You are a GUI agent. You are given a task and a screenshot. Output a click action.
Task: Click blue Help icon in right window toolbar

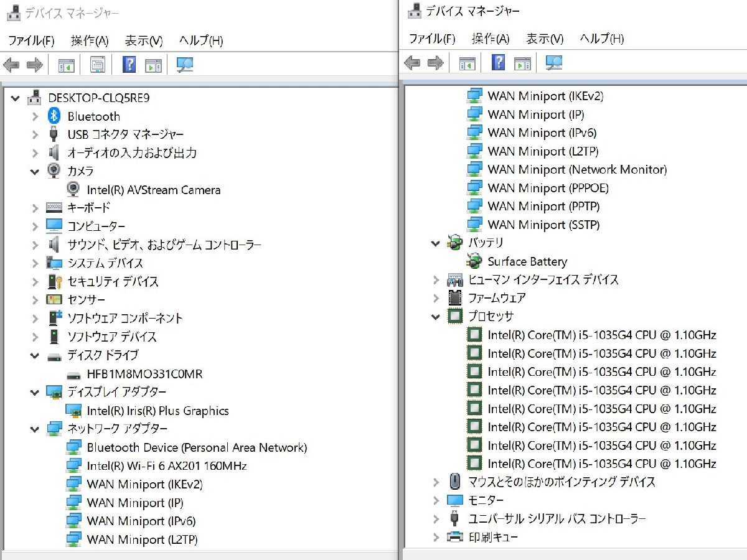[498, 62]
